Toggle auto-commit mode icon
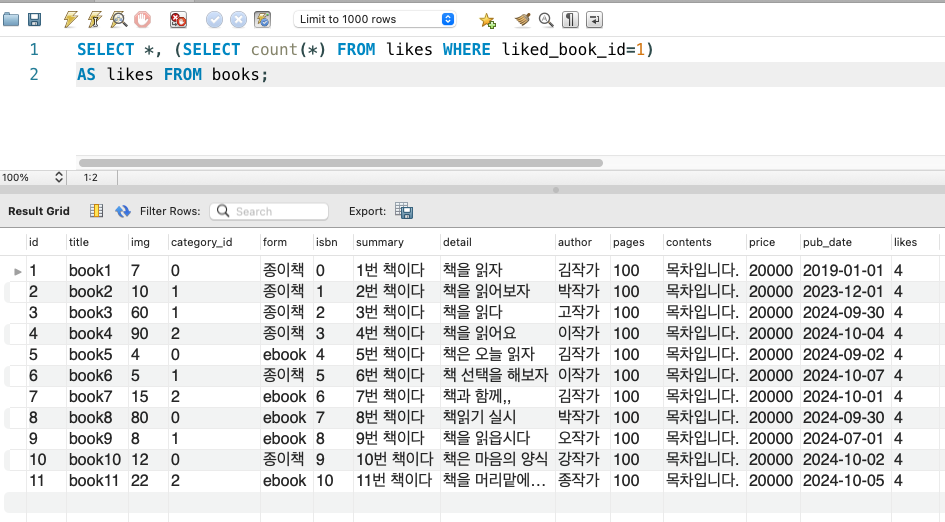945x522 pixels. [262, 19]
